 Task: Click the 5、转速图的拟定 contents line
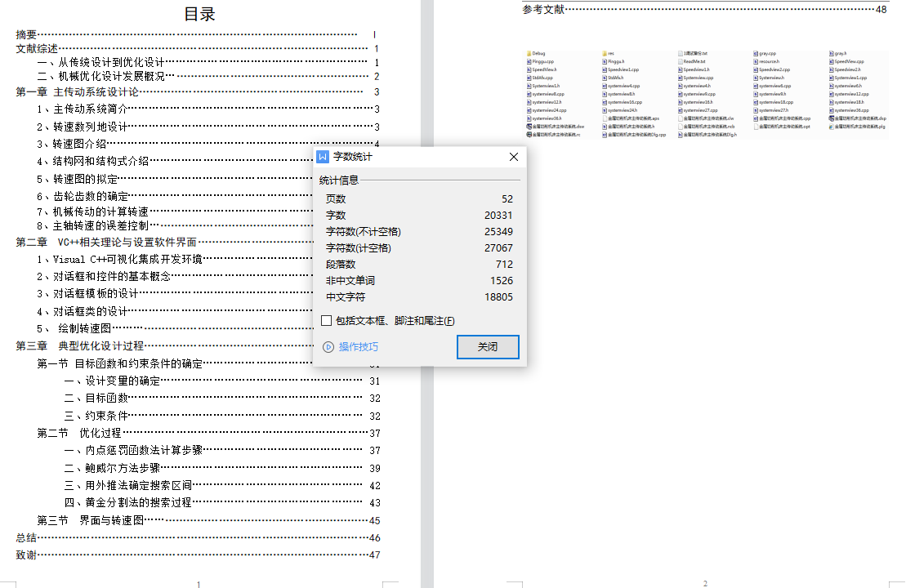[x=175, y=179]
